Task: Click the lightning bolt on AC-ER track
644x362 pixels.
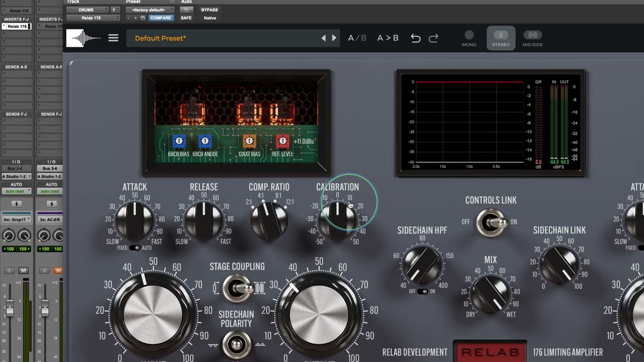Action: [51, 204]
